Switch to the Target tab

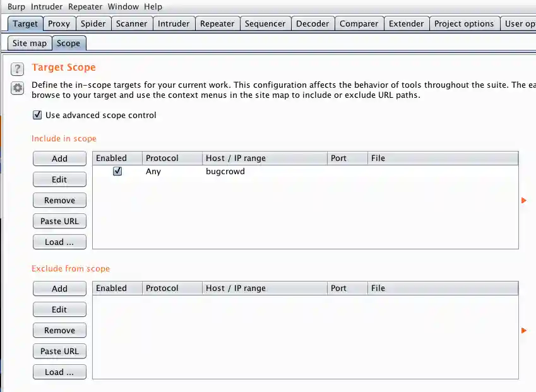[25, 23]
